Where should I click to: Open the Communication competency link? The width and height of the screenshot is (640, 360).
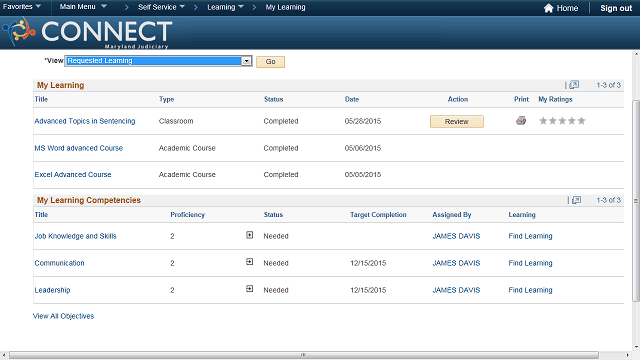coord(59,263)
